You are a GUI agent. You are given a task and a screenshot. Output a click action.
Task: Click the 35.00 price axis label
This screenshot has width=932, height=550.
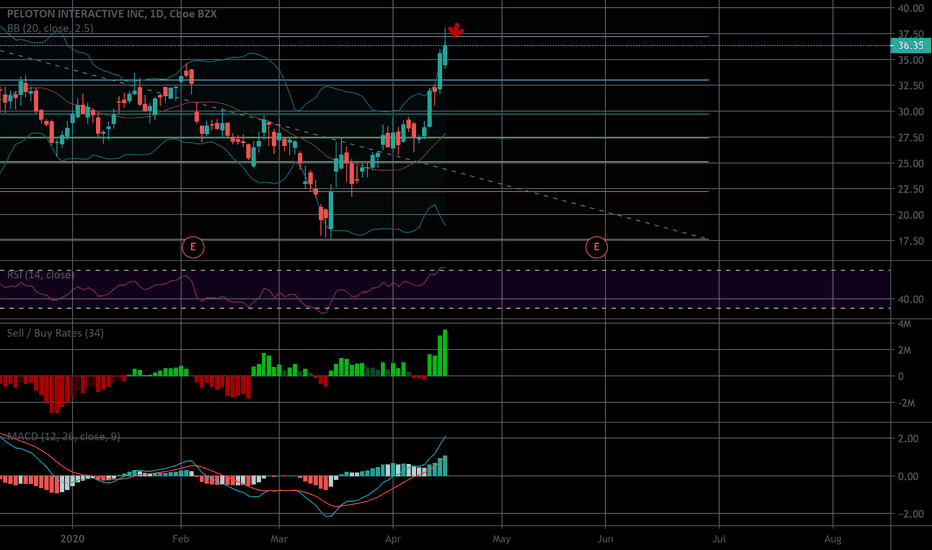[x=911, y=60]
